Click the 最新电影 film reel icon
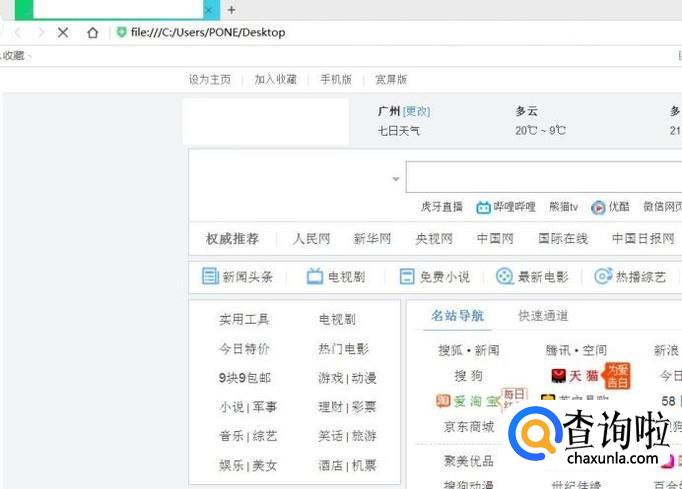This screenshot has width=682, height=489. [x=505, y=276]
